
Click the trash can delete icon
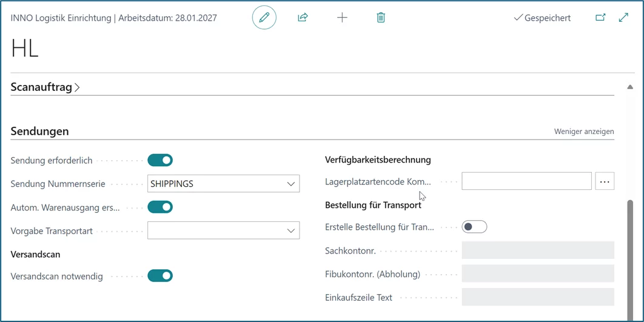tap(381, 18)
